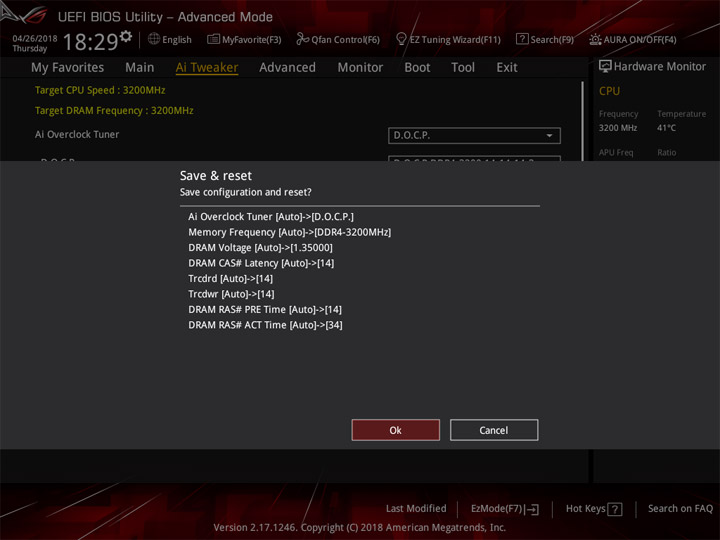This screenshot has width=720, height=540.
Task: Click CPU temperature value 41°C
Action: tap(666, 128)
